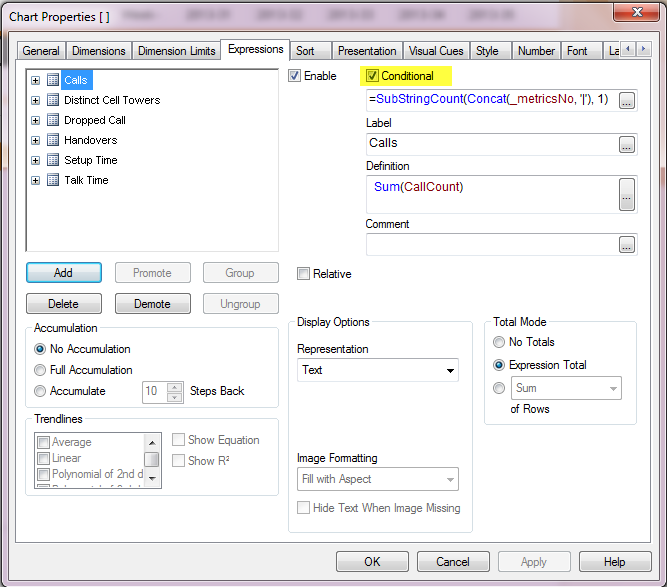Image resolution: width=667 pixels, height=587 pixels.
Task: Expand the Handovers node
Action: click(x=36, y=140)
